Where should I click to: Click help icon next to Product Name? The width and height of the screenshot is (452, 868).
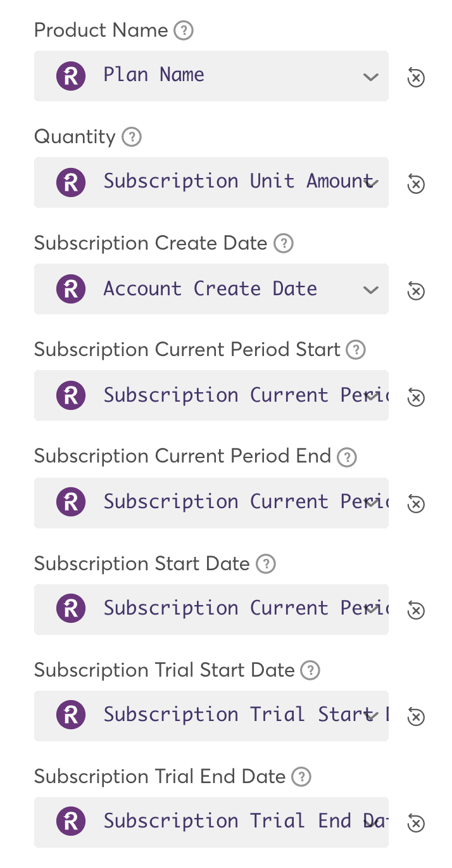(x=184, y=30)
